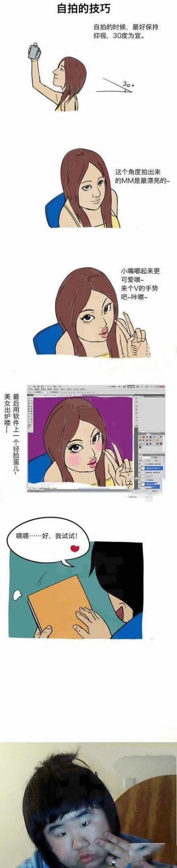
Task: Click the highlighted workspace switcher button at top right
Action: pyautogui.click(x=131, y=386)
